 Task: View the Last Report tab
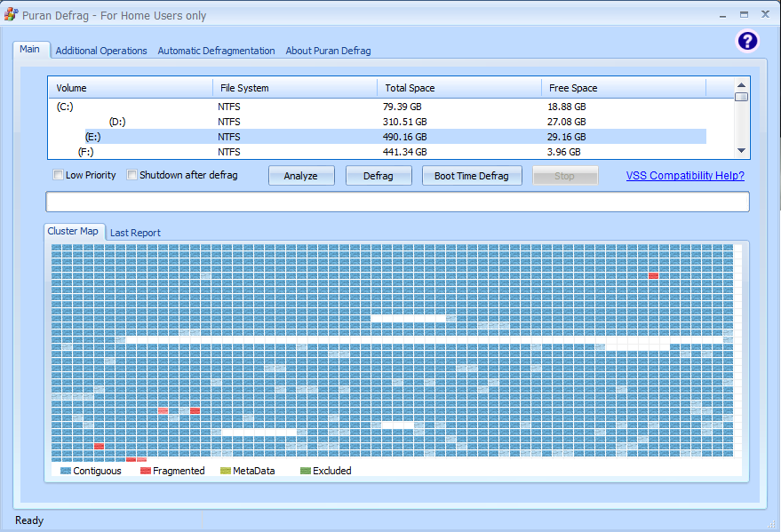135,233
